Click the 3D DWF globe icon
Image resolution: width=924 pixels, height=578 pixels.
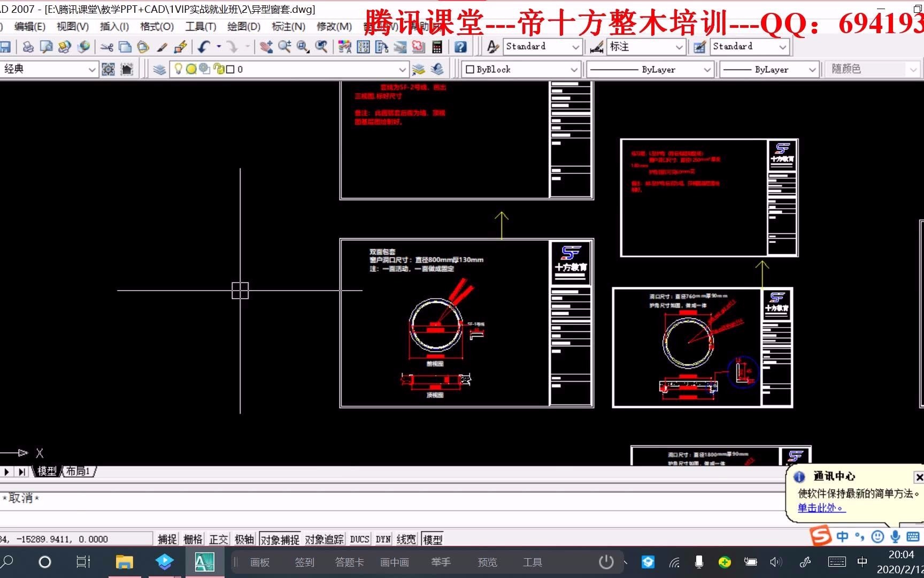[83, 47]
